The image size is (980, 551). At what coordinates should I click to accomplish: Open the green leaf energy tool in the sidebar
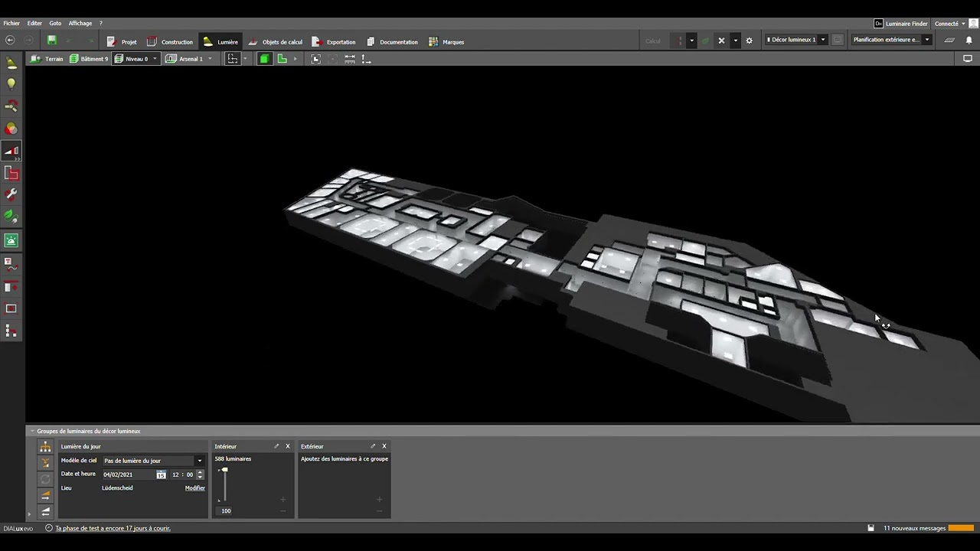click(x=11, y=217)
